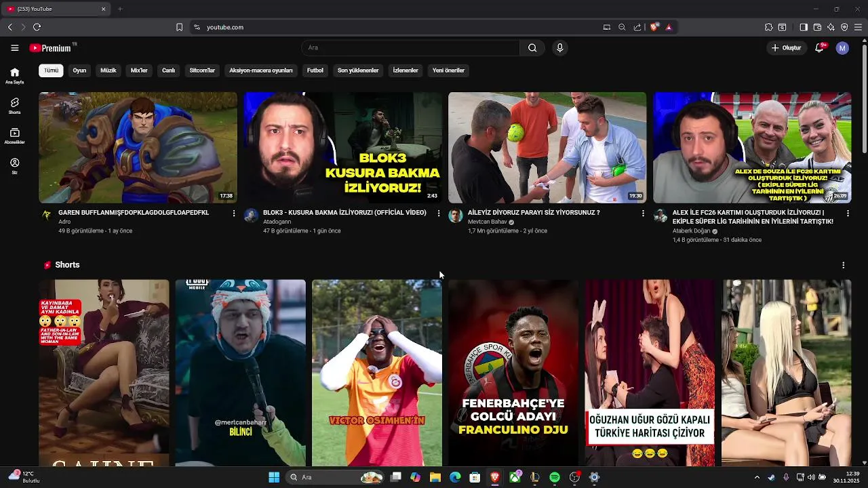Click the Brave Rewards triangle icon

[669, 27]
